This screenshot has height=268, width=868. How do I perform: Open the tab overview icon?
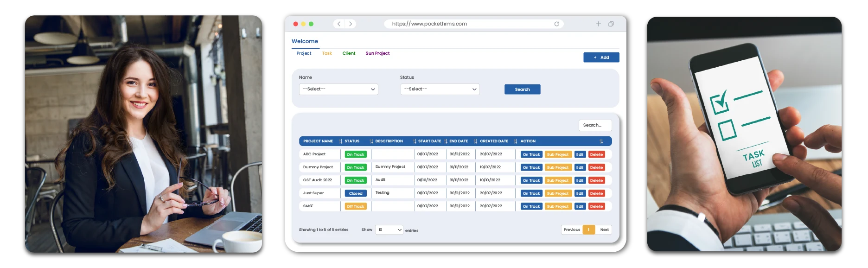[x=611, y=24]
